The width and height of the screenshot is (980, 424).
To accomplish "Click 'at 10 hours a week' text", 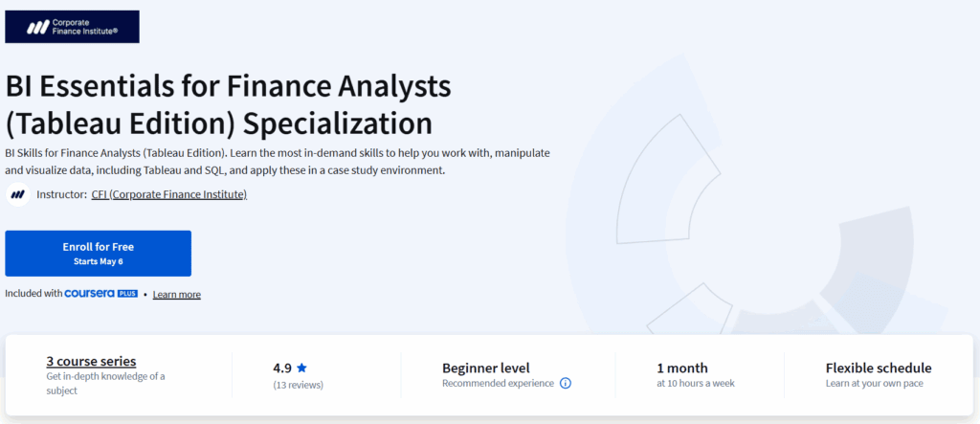I will (x=696, y=384).
